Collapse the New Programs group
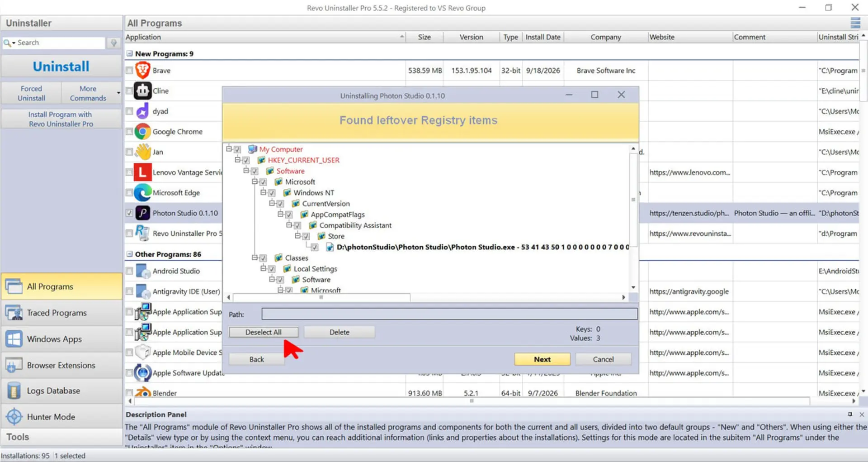The image size is (868, 462). 130,53
